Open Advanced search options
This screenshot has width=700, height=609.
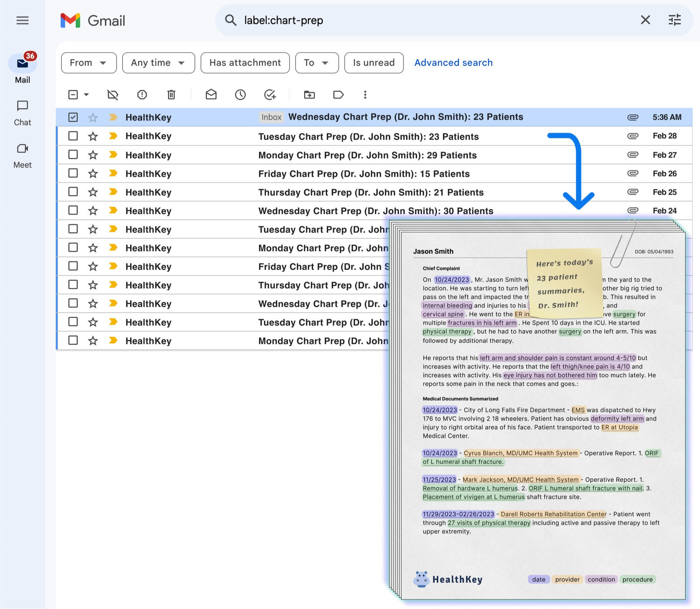(x=453, y=63)
